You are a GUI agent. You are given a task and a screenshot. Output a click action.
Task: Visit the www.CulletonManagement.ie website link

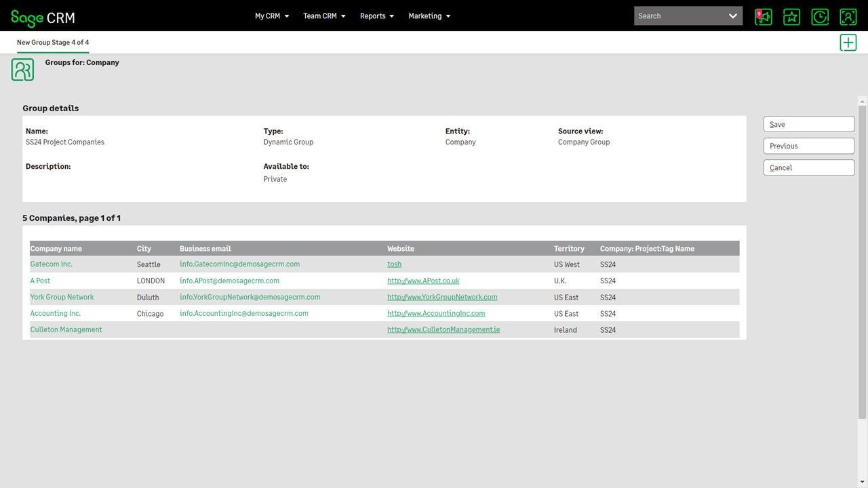tap(443, 329)
